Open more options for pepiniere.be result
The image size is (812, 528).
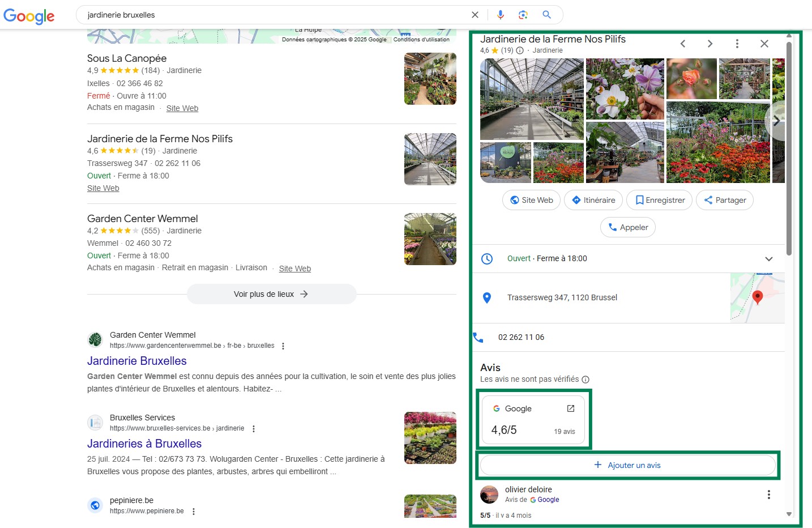[194, 512]
